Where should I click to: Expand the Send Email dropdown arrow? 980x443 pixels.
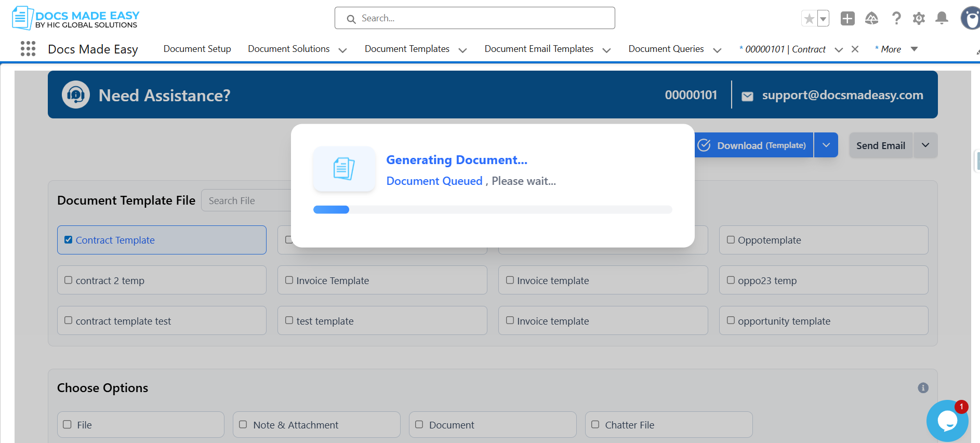tap(925, 145)
